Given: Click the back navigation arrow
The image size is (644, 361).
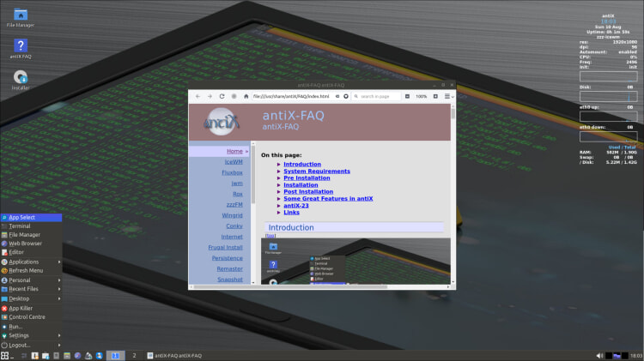Looking at the screenshot, I should pyautogui.click(x=198, y=96).
